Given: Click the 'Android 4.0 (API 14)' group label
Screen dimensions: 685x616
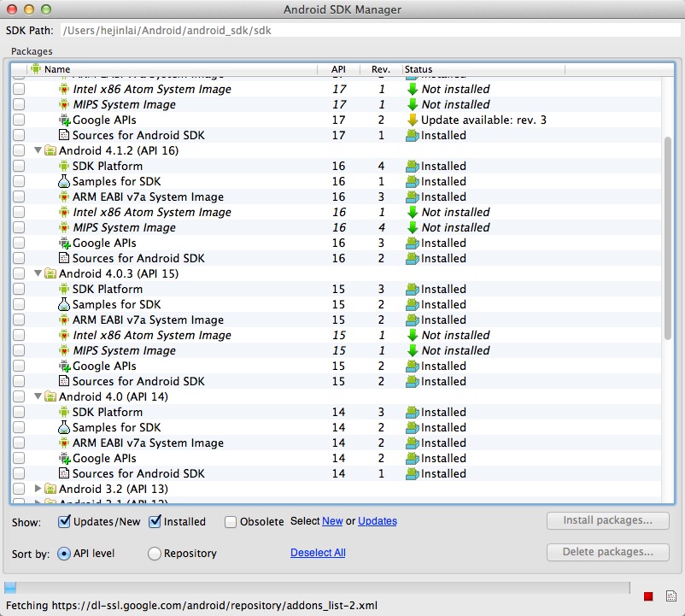Looking at the screenshot, I should coord(113,396).
